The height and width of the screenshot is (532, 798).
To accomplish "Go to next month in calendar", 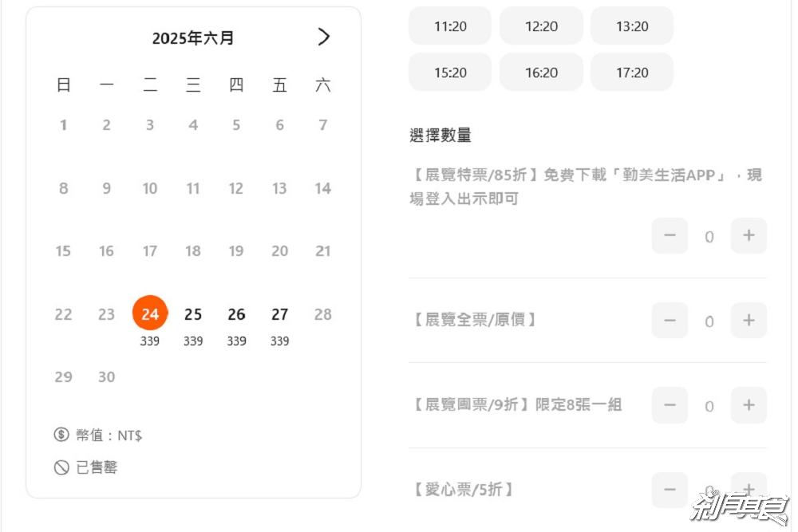I will click(x=323, y=37).
